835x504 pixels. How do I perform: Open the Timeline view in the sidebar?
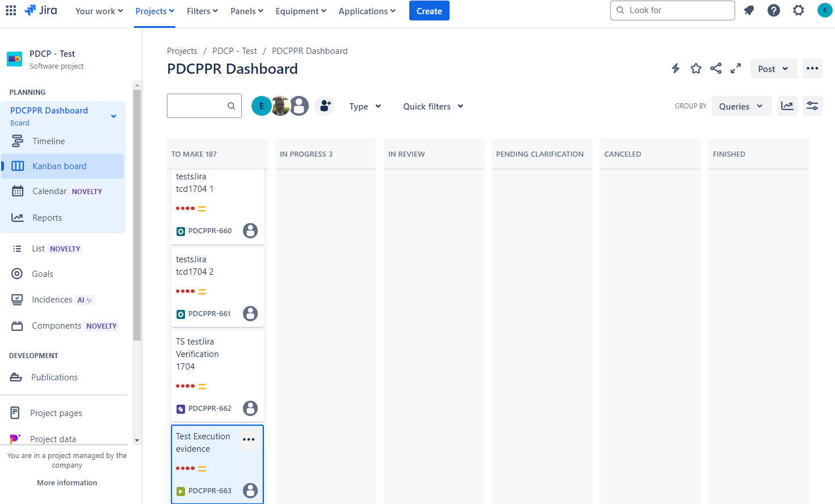tap(48, 141)
